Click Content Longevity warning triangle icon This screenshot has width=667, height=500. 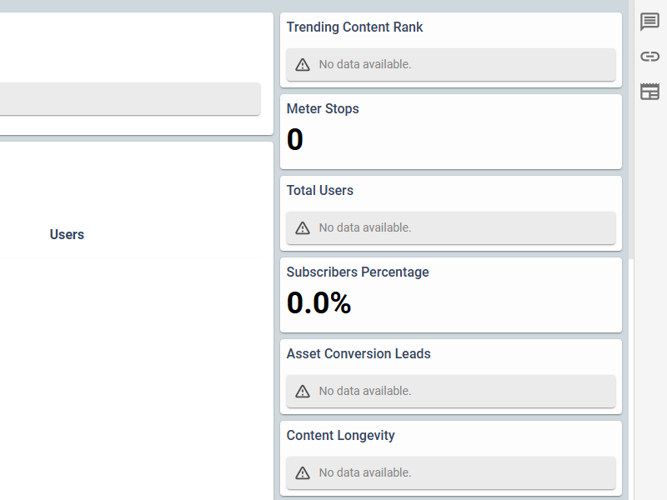tap(303, 473)
